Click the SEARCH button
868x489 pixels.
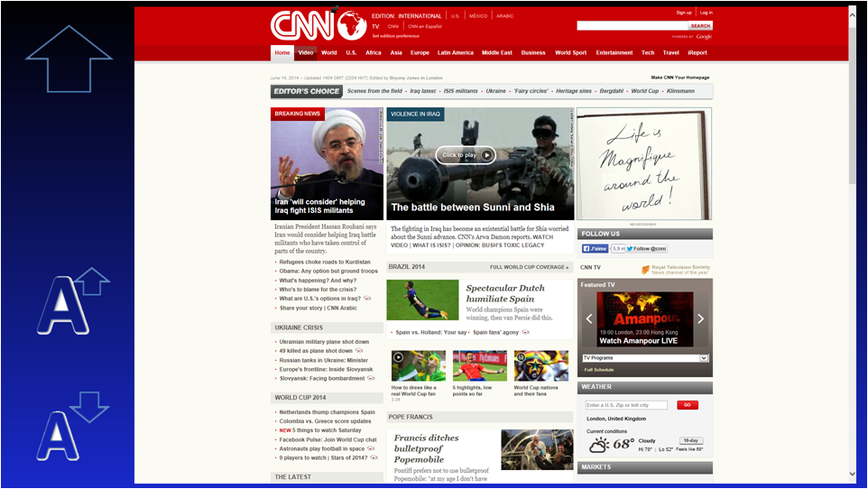[x=700, y=25]
